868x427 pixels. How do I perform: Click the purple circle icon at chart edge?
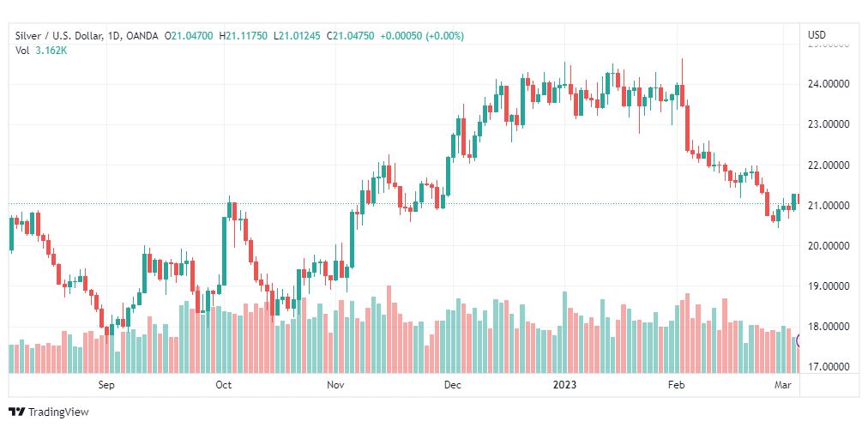[x=801, y=341]
